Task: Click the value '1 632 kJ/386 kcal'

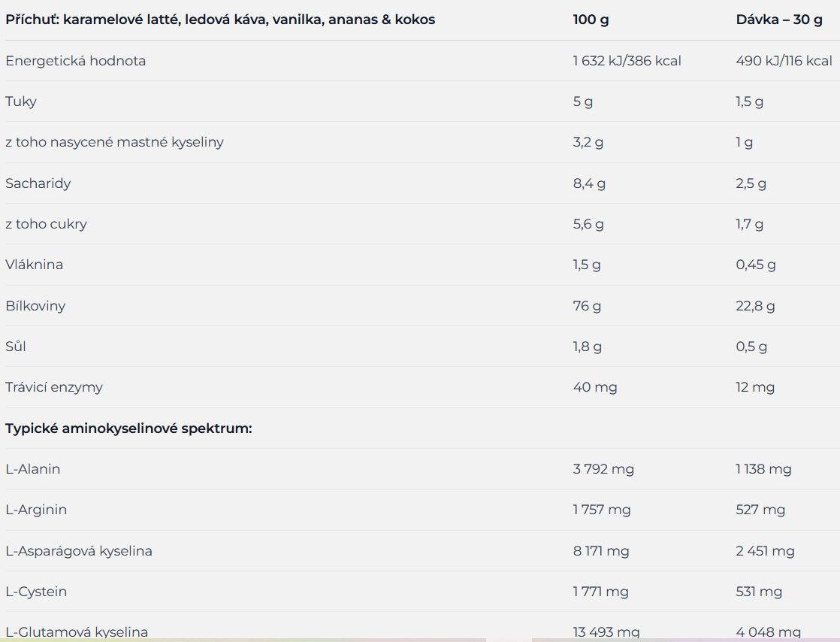Action: (627, 61)
